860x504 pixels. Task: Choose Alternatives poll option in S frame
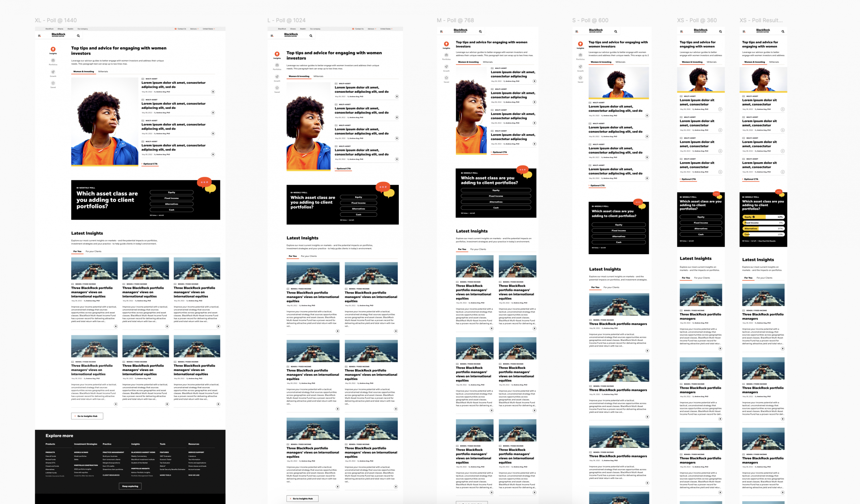click(619, 236)
